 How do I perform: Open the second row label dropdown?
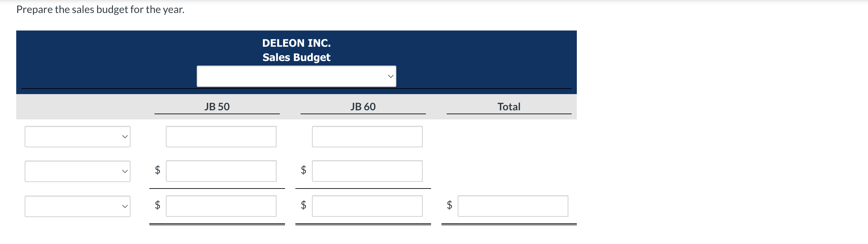(78, 171)
